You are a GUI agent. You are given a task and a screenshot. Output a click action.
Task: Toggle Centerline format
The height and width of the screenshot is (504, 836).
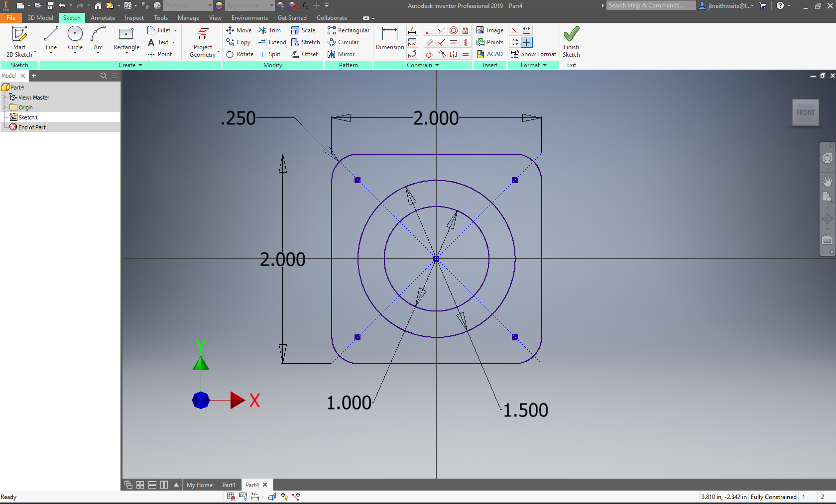coord(515,42)
